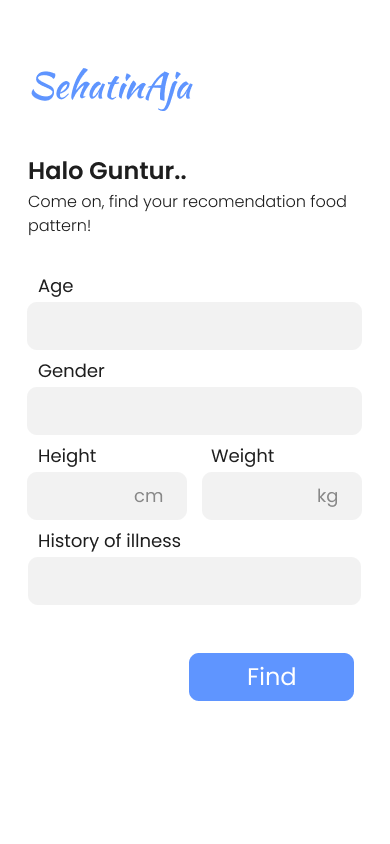Focus the Age input field

[x=195, y=326]
